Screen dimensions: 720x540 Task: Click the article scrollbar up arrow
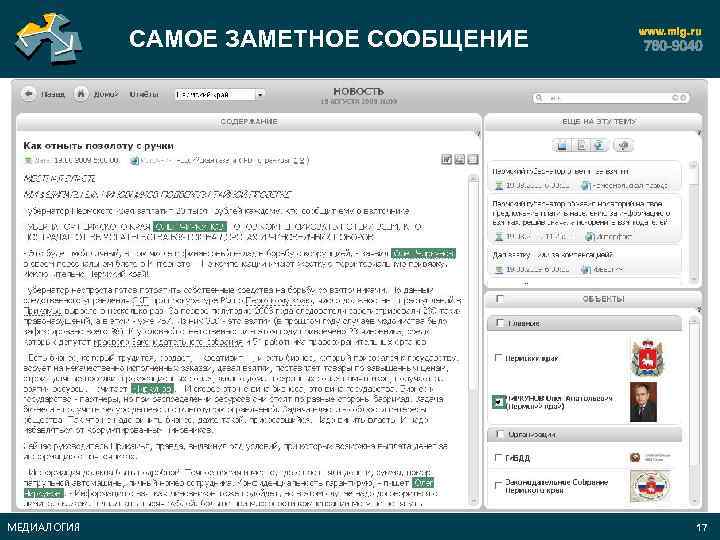pos(473,179)
